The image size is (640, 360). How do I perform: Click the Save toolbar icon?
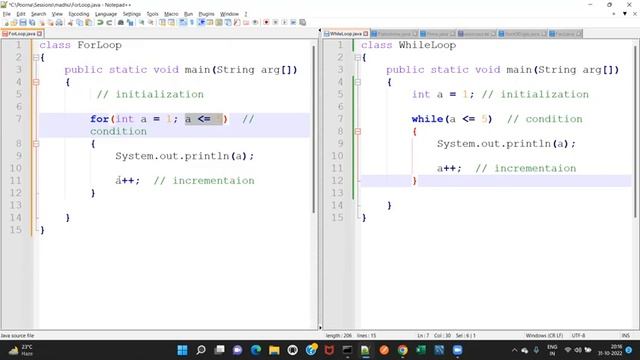tap(23, 22)
